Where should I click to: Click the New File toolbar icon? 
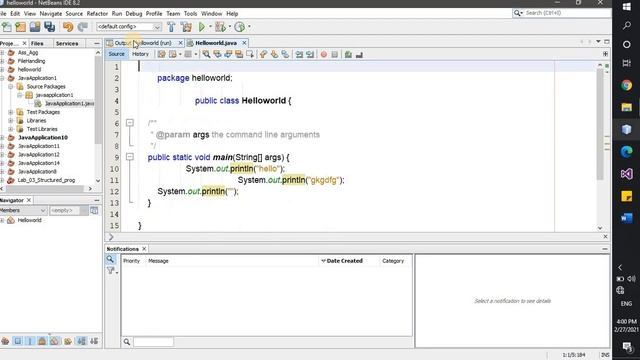coord(7,27)
